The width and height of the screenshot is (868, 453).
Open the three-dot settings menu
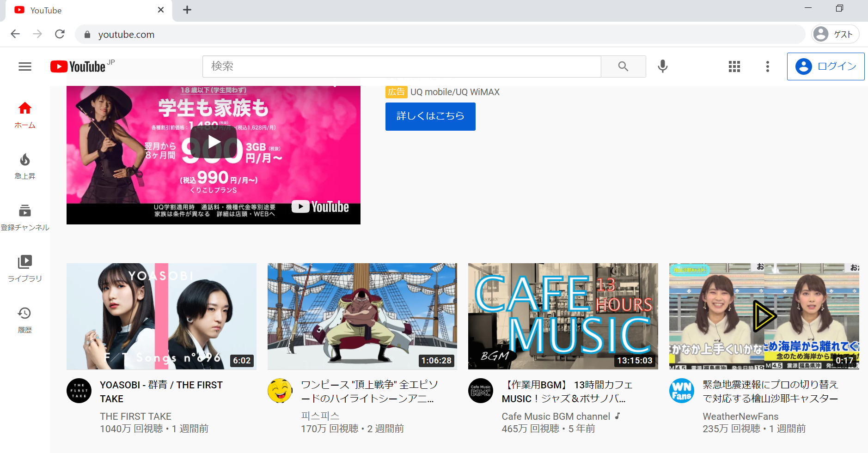[767, 66]
